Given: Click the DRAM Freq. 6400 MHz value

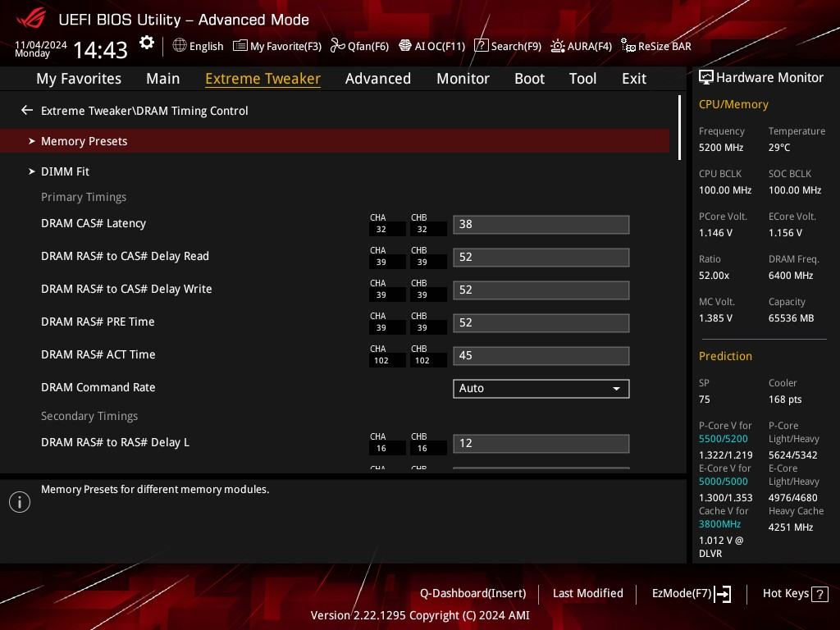Looking at the screenshot, I should pyautogui.click(x=791, y=276).
